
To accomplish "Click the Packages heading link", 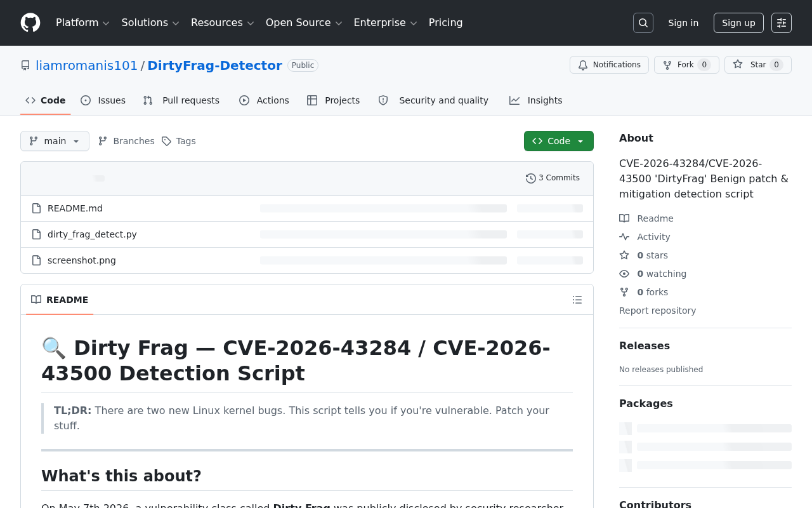I will coord(646,403).
